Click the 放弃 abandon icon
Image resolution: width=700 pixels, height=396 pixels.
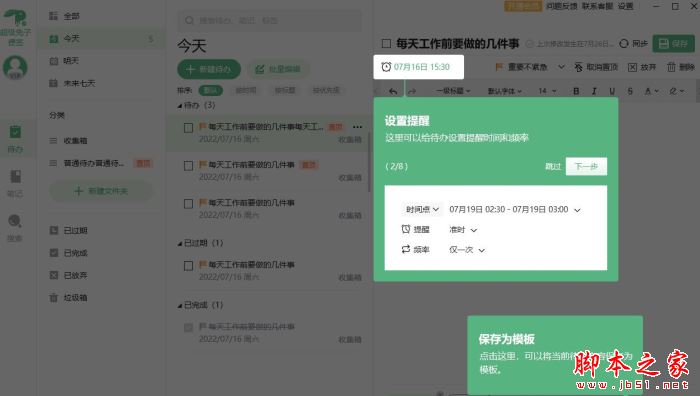[x=632, y=67]
